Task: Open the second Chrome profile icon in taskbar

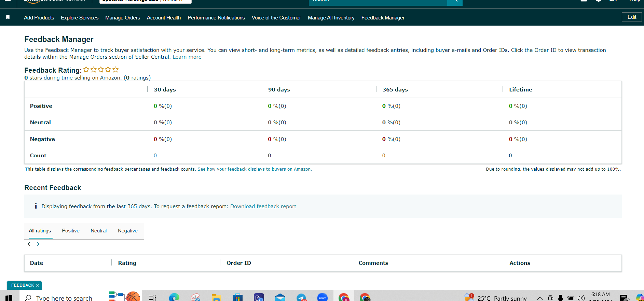Action: coord(365,297)
